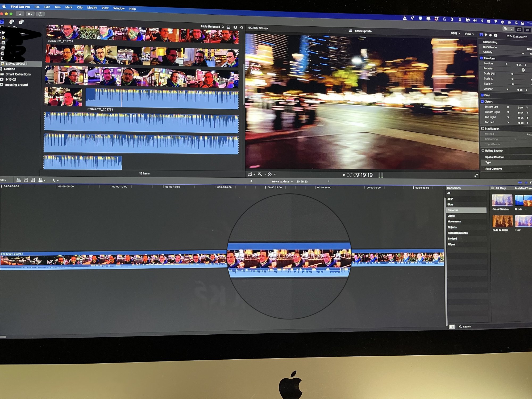Click the insert clip edit icon
The image size is (532, 399).
tap(26, 180)
